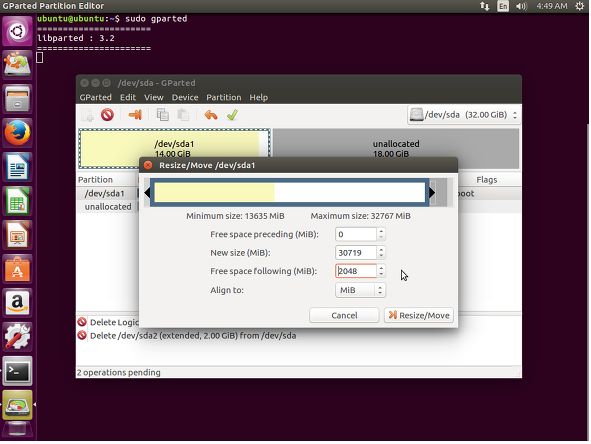
Task: Switch to Terminal from launcher
Action: click(17, 371)
